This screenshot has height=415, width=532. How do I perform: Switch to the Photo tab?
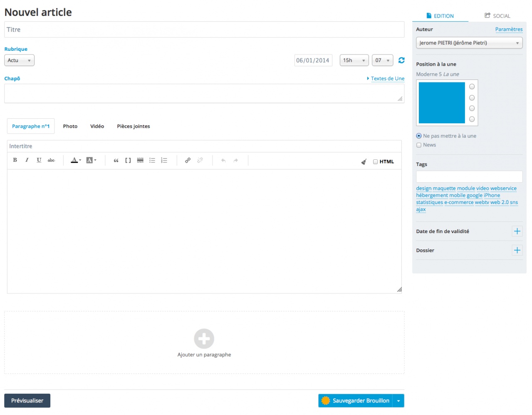tap(70, 127)
